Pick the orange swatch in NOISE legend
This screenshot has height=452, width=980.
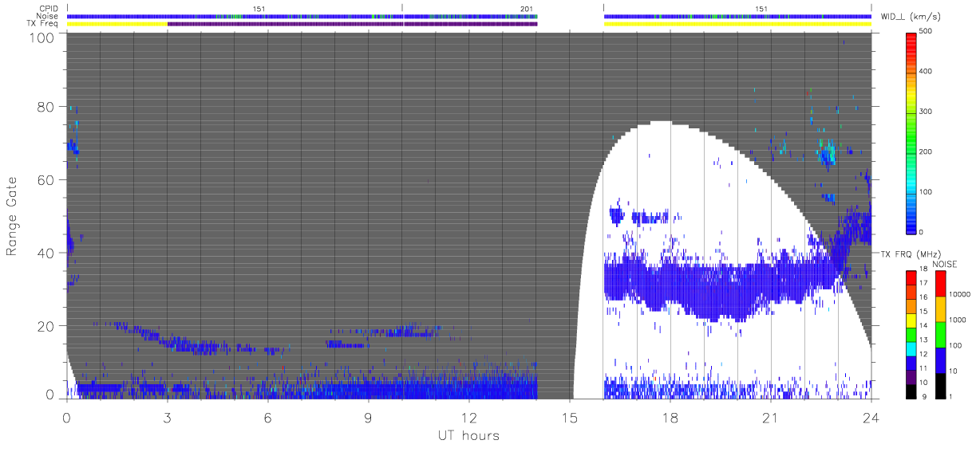pyautogui.click(x=940, y=309)
